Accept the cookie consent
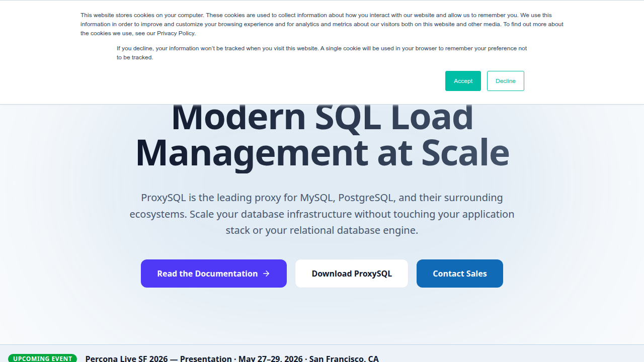This screenshot has height=362, width=644. [463, 81]
